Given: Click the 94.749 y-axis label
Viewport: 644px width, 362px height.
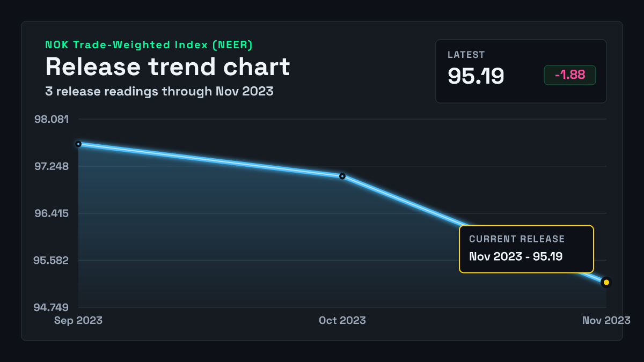Looking at the screenshot, I should (52, 308).
